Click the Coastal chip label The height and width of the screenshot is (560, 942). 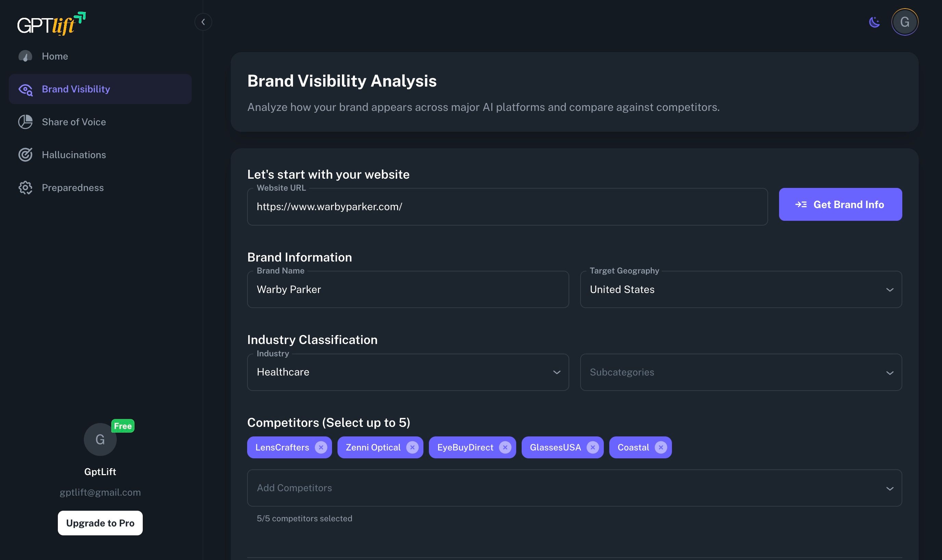point(633,447)
